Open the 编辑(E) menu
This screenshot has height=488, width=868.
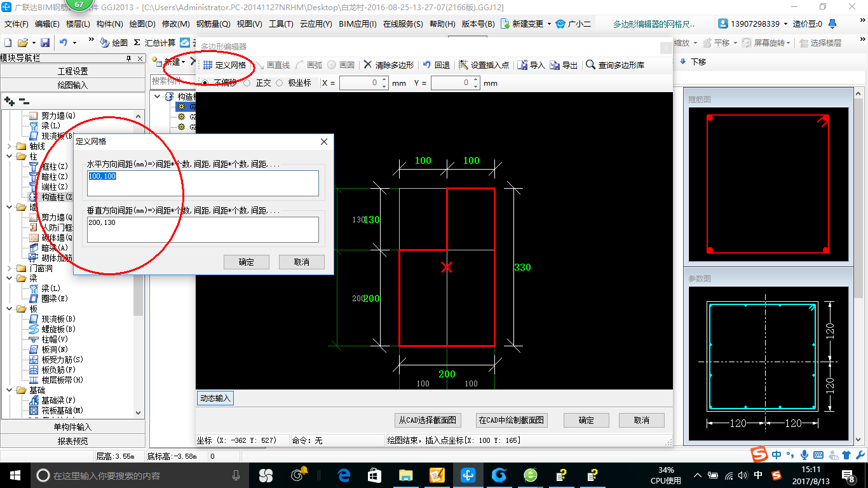(x=47, y=24)
